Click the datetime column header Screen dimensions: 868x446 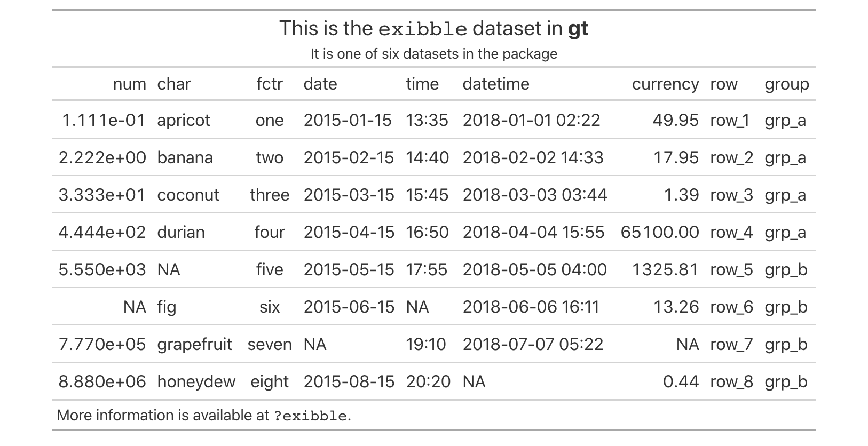tap(495, 84)
